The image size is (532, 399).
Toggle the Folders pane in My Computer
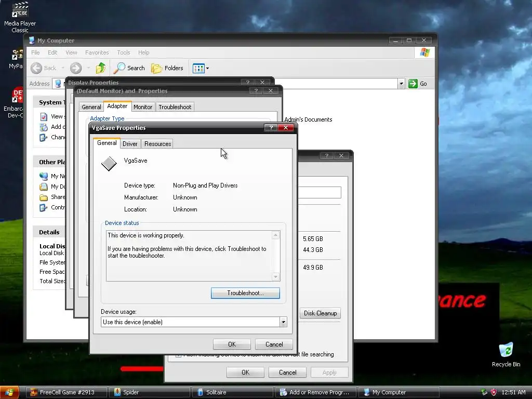167,68
